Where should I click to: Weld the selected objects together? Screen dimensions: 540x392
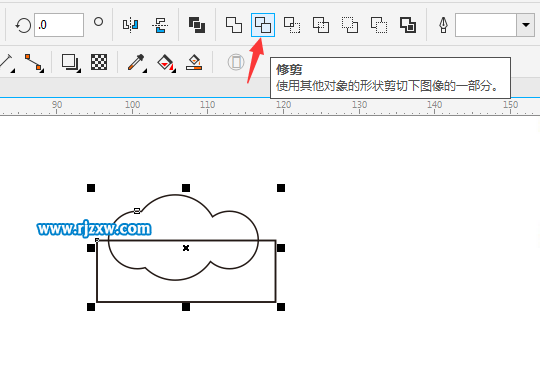pos(234,25)
